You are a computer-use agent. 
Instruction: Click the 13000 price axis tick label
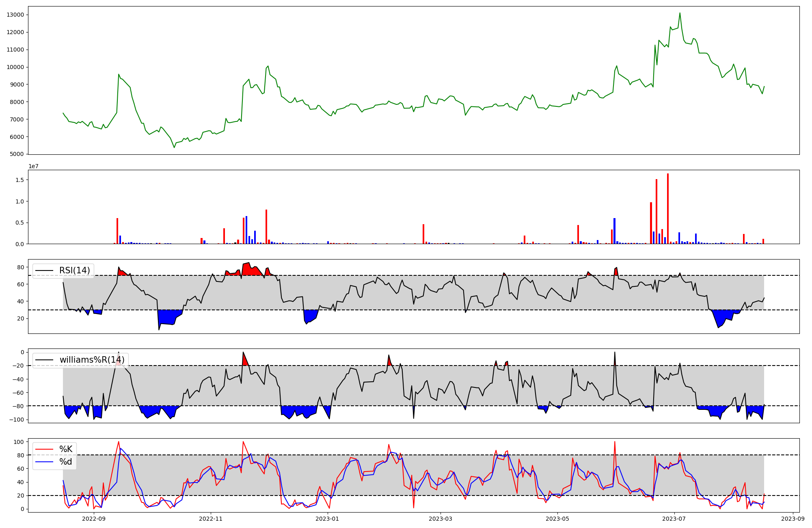point(15,15)
